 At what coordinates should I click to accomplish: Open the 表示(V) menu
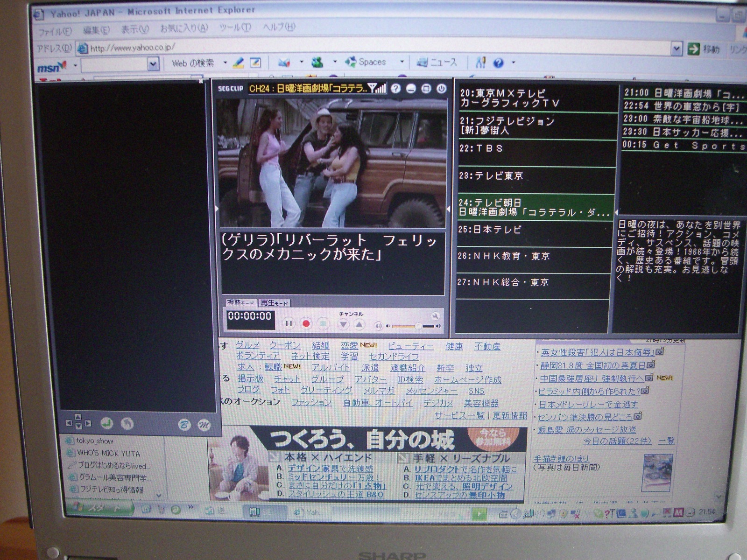[135, 29]
